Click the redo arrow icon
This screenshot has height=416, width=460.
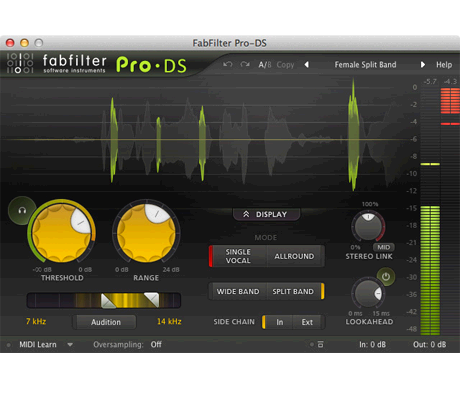coord(245,64)
